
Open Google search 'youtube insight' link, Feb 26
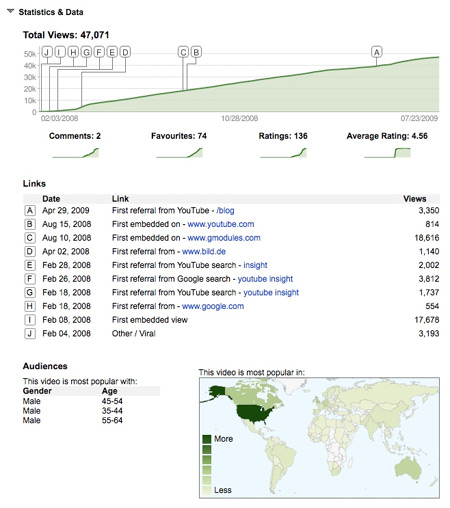pyautogui.click(x=265, y=279)
